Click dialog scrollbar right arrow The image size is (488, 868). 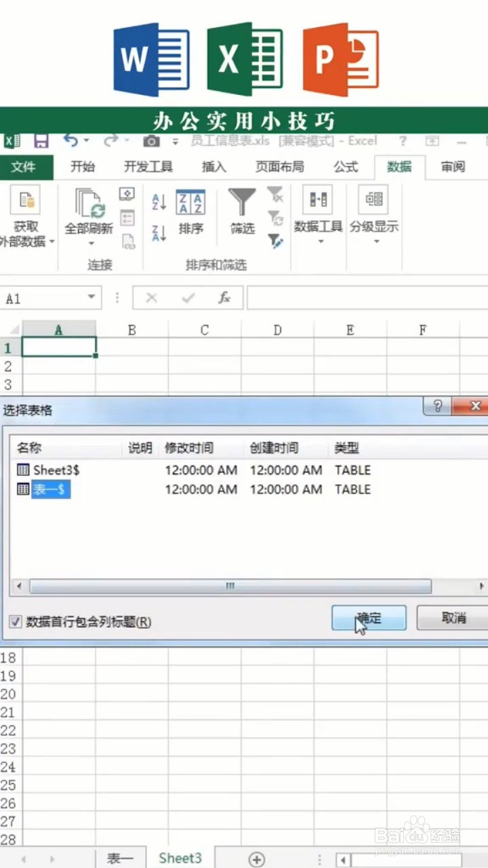click(x=481, y=586)
